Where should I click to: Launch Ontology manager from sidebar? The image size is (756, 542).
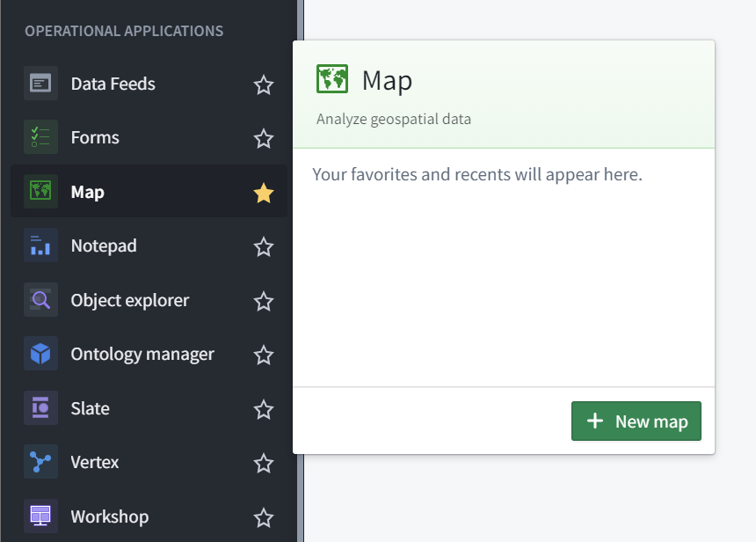click(x=149, y=354)
